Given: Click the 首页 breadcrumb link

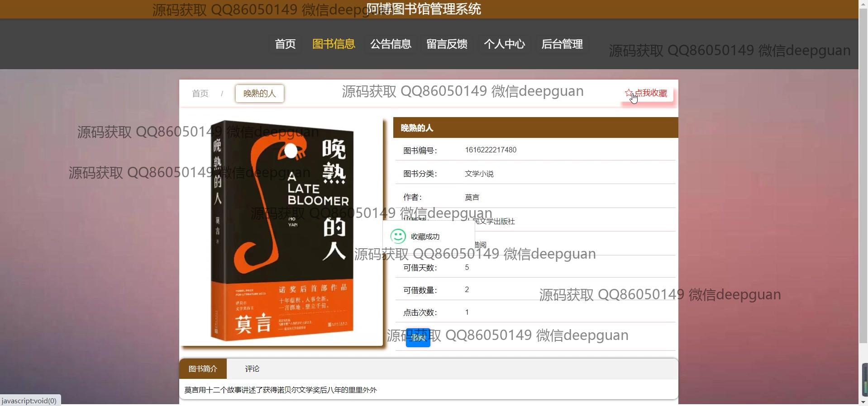Looking at the screenshot, I should pyautogui.click(x=200, y=94).
